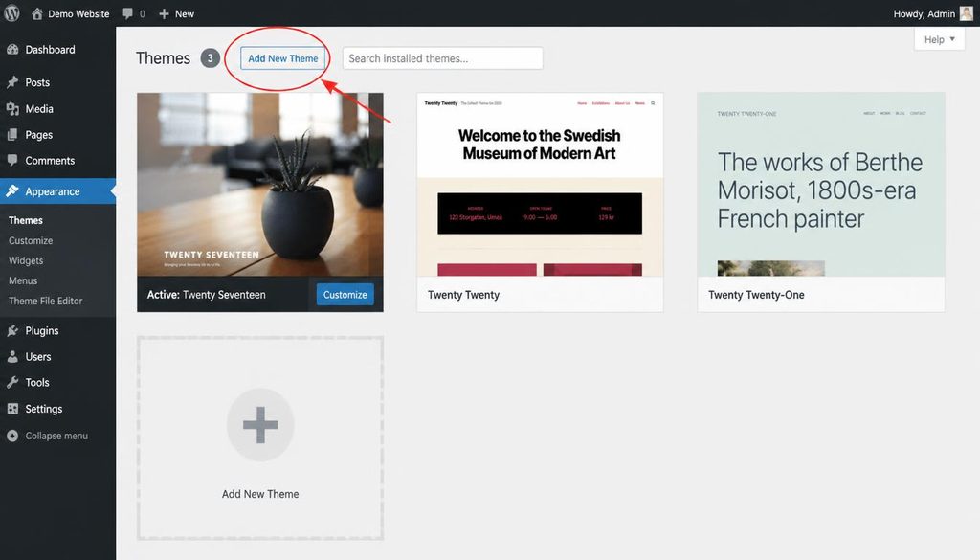
Task: Click the Comments speech bubble sidebar icon
Action: coord(12,160)
